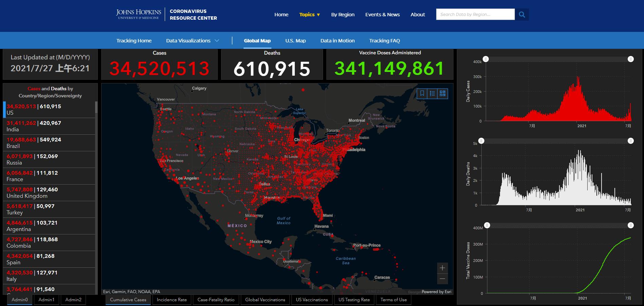Select India in country list
This screenshot has width=644, height=306.
click(49, 126)
